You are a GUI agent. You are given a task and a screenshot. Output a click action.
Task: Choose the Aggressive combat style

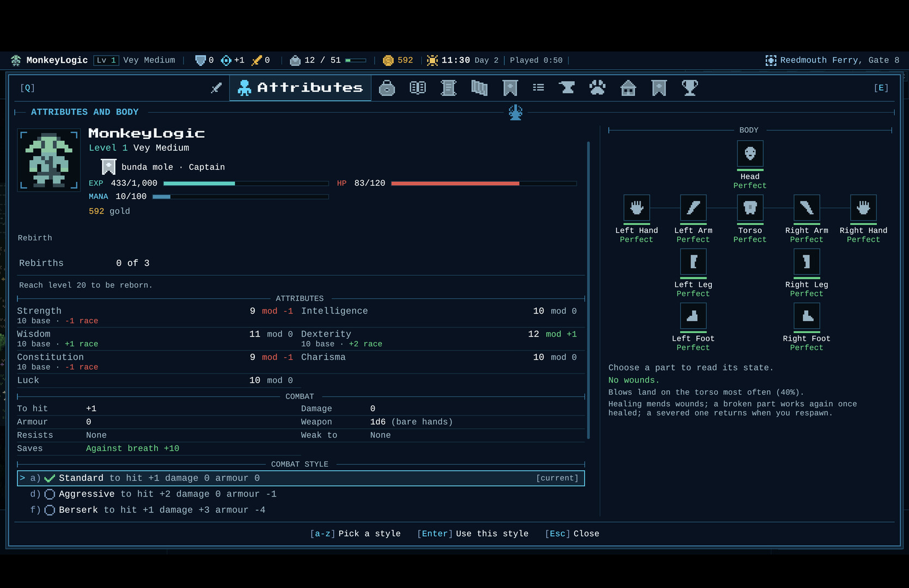pos(301,494)
